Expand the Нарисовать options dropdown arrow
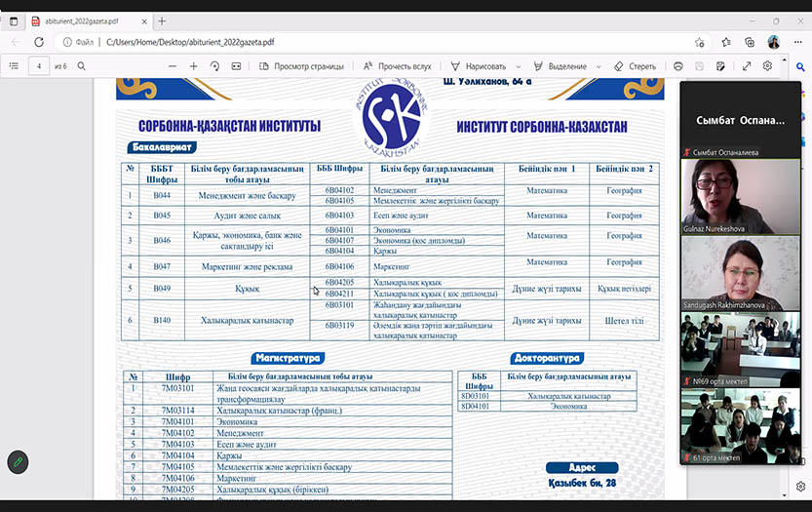Viewport: 812px width, 512px height. tap(516, 66)
